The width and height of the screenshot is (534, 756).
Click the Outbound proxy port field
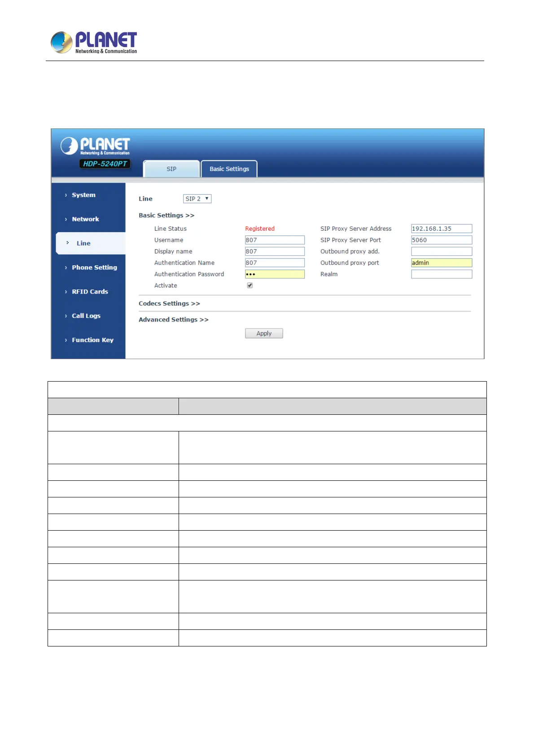(x=442, y=263)
